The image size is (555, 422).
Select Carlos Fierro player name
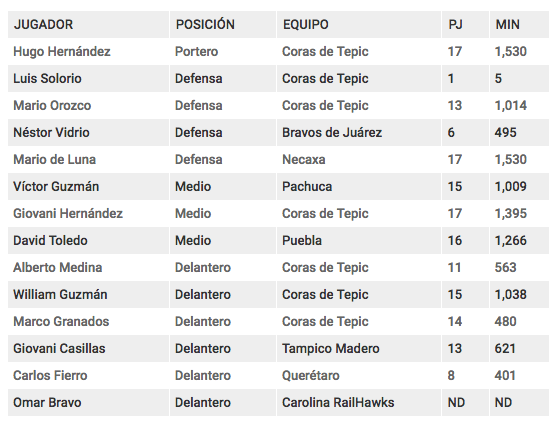pyautogui.click(x=50, y=376)
